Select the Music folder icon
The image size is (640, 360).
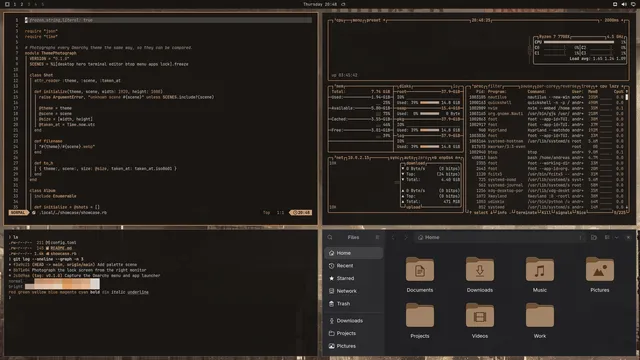click(540, 269)
